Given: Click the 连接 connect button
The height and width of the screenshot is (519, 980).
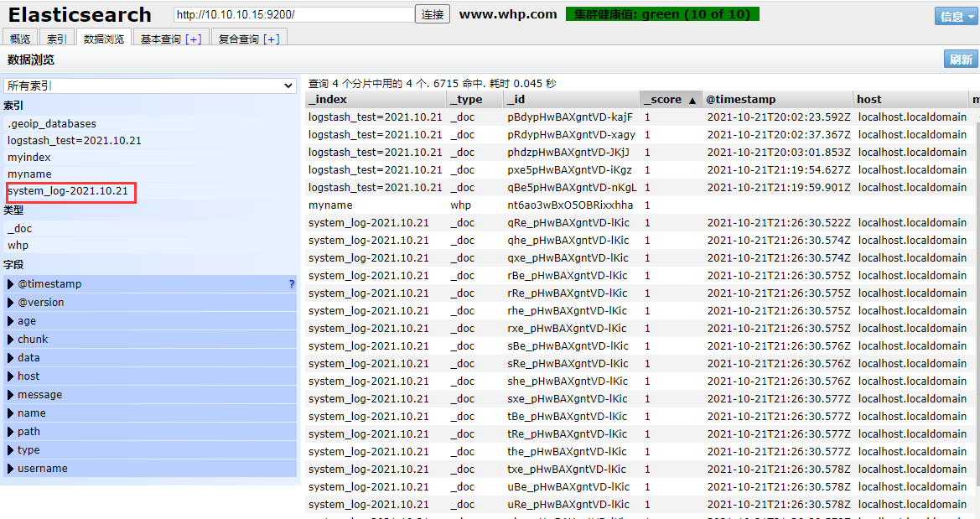Looking at the screenshot, I should pos(433,13).
